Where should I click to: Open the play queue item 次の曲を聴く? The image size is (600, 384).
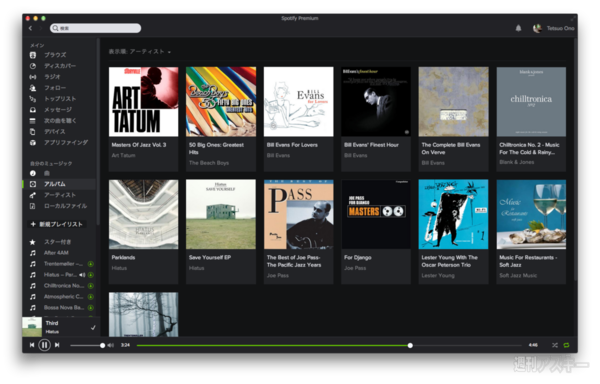point(59,121)
